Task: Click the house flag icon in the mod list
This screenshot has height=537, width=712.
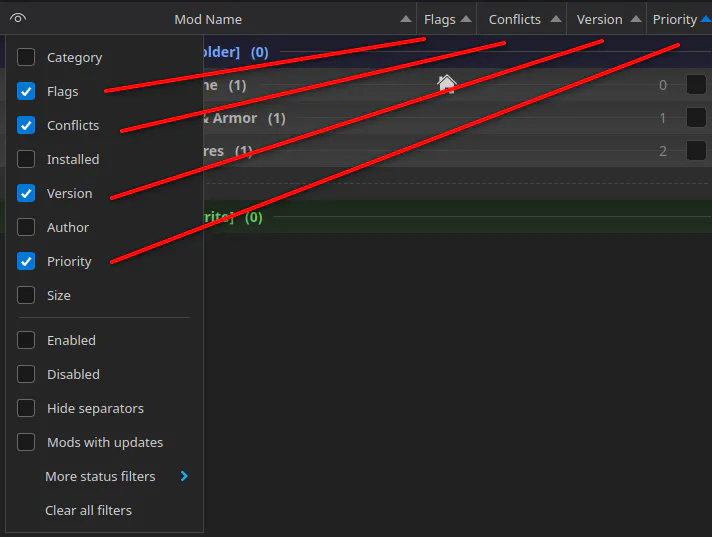Action: point(447,84)
